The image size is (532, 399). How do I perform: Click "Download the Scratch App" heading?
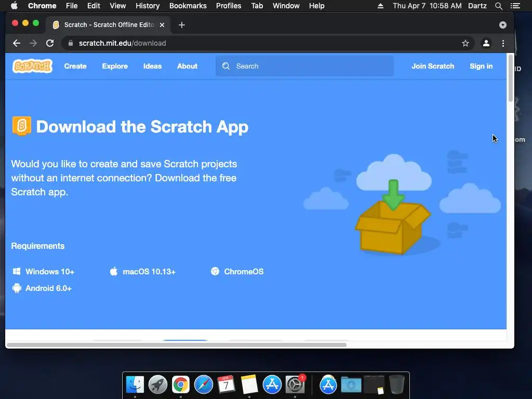142,127
